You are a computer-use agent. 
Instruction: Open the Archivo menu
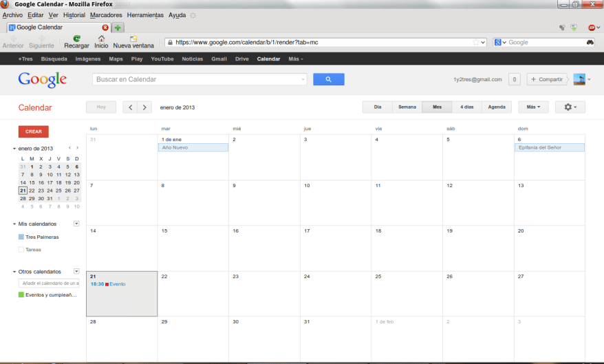(12, 15)
